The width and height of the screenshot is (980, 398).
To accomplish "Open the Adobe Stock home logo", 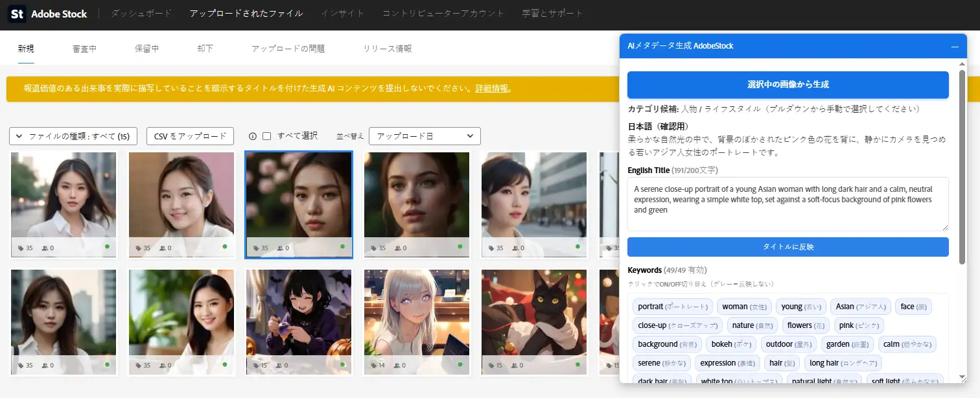I will click(47, 14).
